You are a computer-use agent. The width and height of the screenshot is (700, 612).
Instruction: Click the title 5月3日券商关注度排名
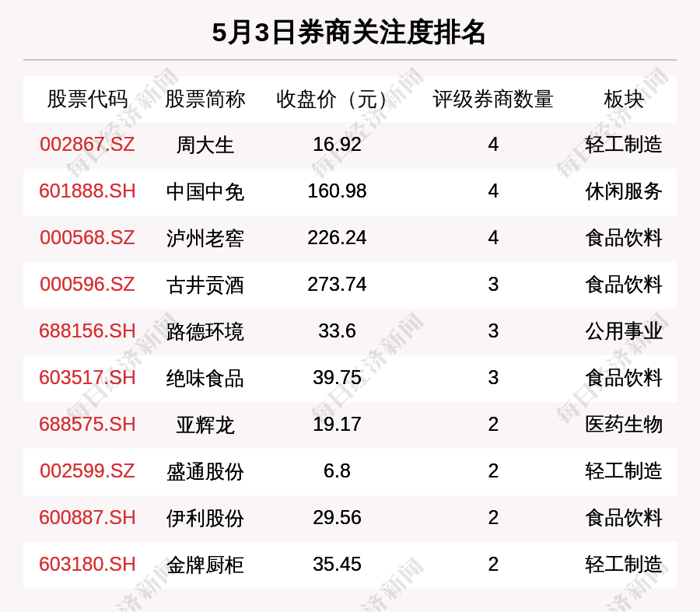point(348,33)
